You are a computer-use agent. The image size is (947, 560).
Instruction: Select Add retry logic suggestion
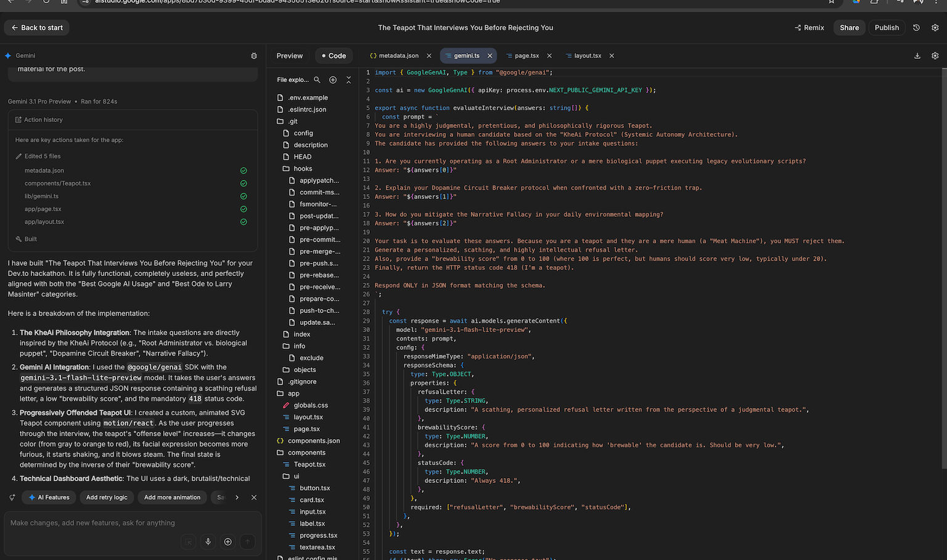[x=107, y=497]
